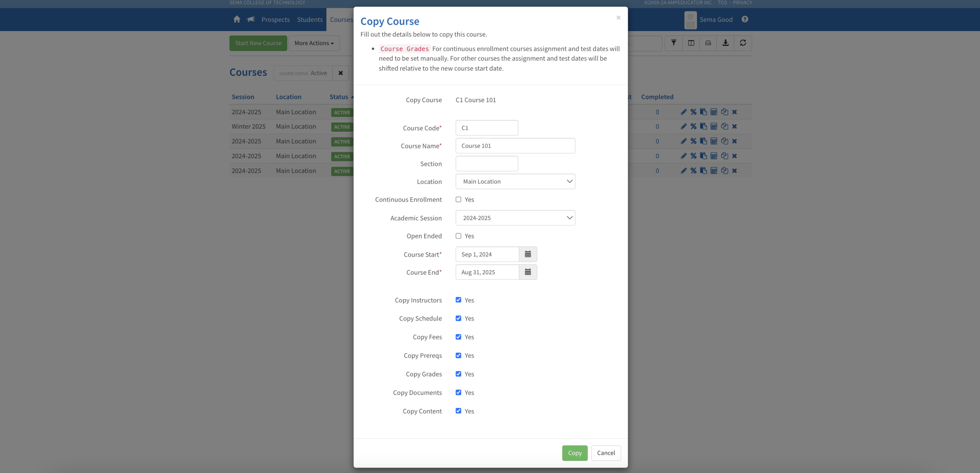Screen dimensions: 980x473
Task: Click the print toolbar icon
Action: (708, 43)
